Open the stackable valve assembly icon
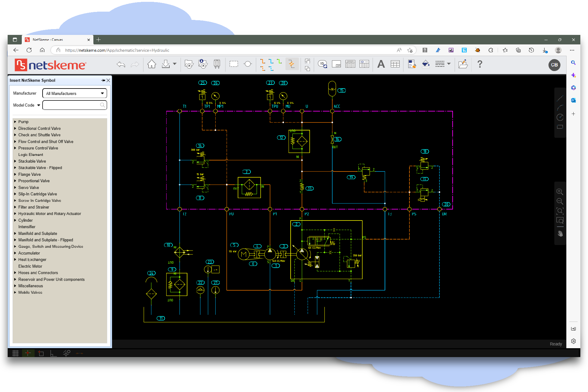Viewport: 588px width, 392px height. click(217, 64)
